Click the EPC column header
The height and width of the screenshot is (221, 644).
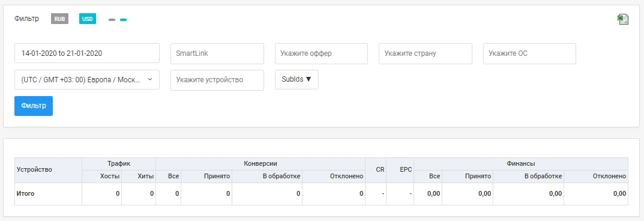tap(400, 169)
